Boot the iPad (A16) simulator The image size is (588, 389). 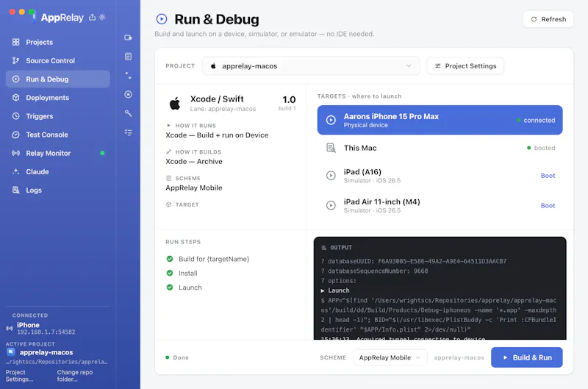click(x=548, y=176)
